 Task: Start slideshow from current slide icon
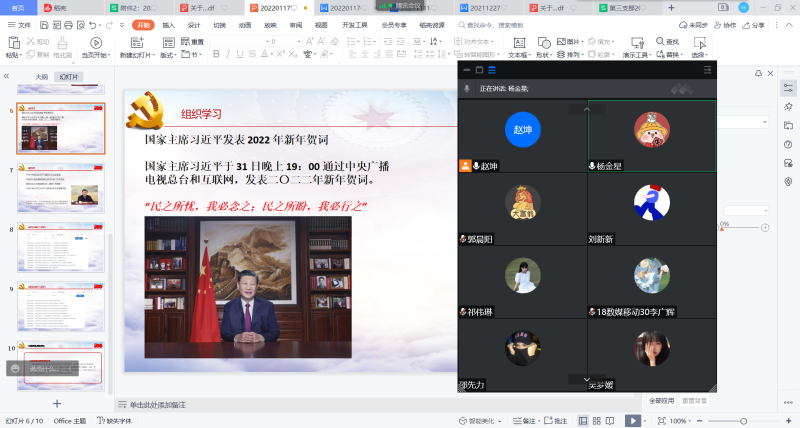point(96,42)
